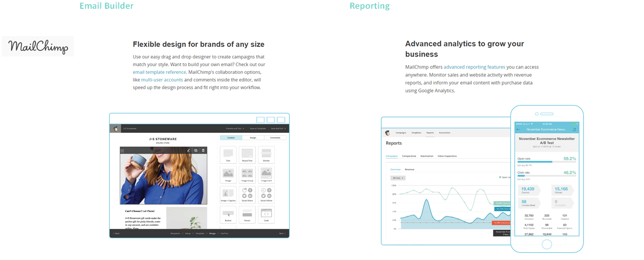Screen dimensions: 644x260
Task: Open the Automation nav item in top bar
Action: click(445, 132)
